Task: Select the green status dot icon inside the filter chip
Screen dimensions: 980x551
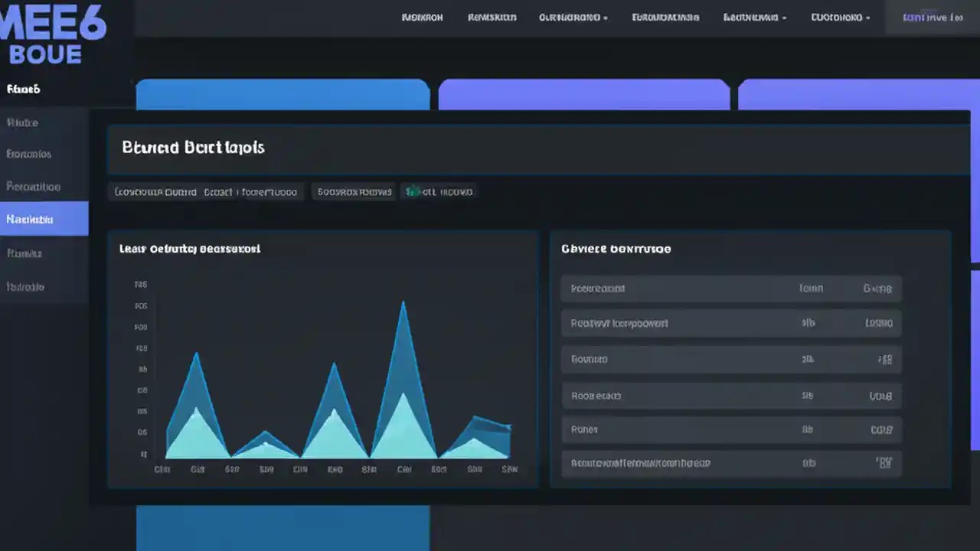Action: (411, 191)
